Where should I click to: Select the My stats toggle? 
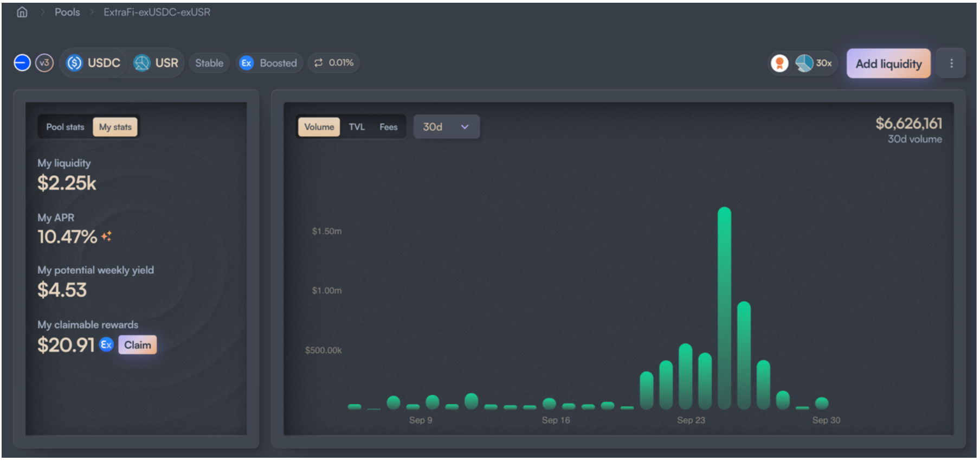[115, 127]
